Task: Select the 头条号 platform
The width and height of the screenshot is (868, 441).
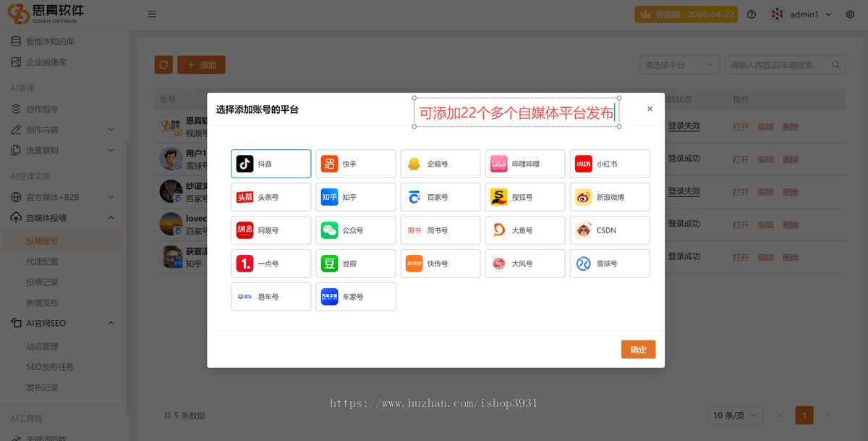Action: click(x=271, y=197)
